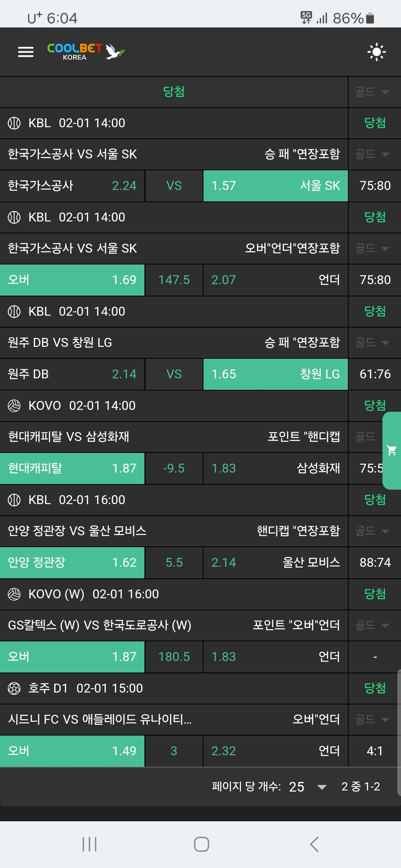Image resolution: width=401 pixels, height=868 pixels.
Task: Tap the soccer ball icon beside 호주 D1
Action: 14,688
